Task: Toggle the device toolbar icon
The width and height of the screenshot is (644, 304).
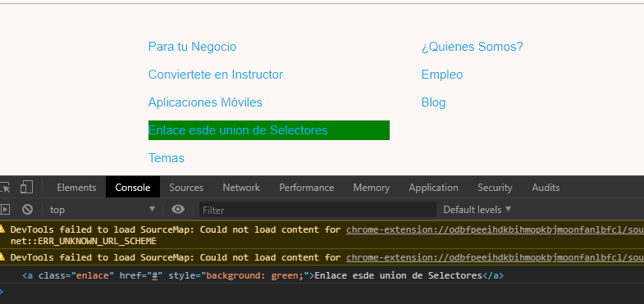Action: point(26,188)
